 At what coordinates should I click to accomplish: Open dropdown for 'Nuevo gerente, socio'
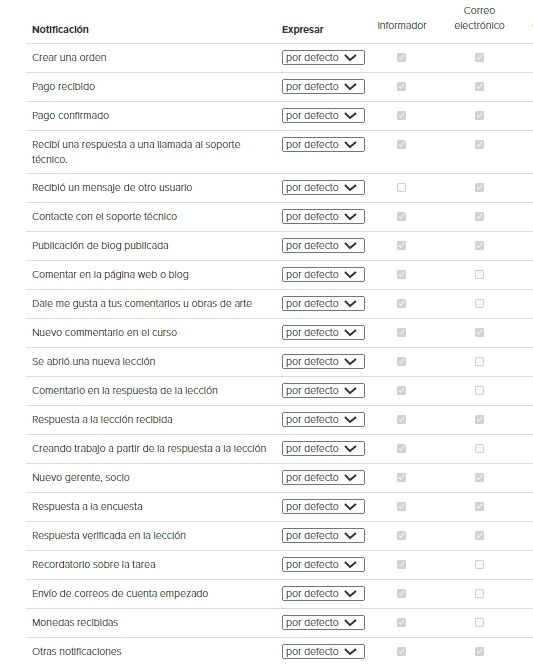pyautogui.click(x=323, y=477)
